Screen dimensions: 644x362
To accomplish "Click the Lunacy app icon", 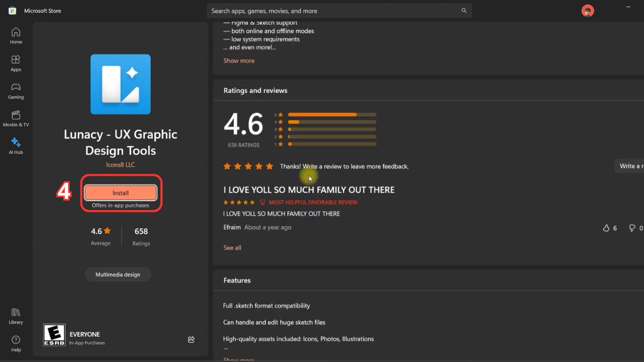I will pyautogui.click(x=120, y=84).
